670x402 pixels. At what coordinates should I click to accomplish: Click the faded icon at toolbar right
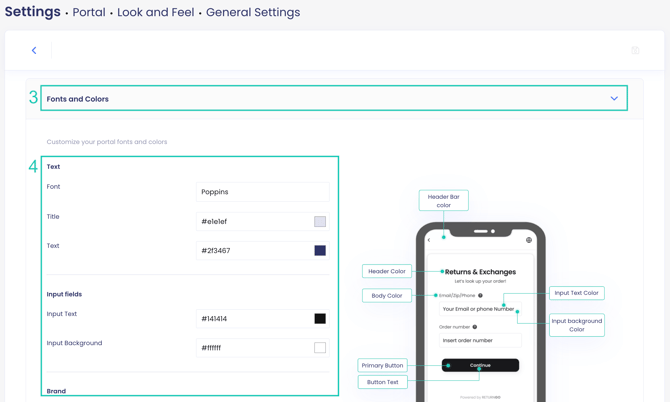[x=635, y=50]
